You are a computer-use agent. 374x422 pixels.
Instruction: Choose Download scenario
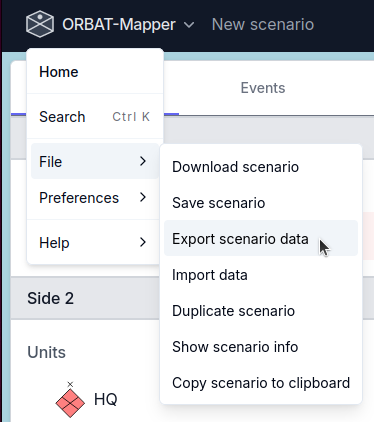261,167
